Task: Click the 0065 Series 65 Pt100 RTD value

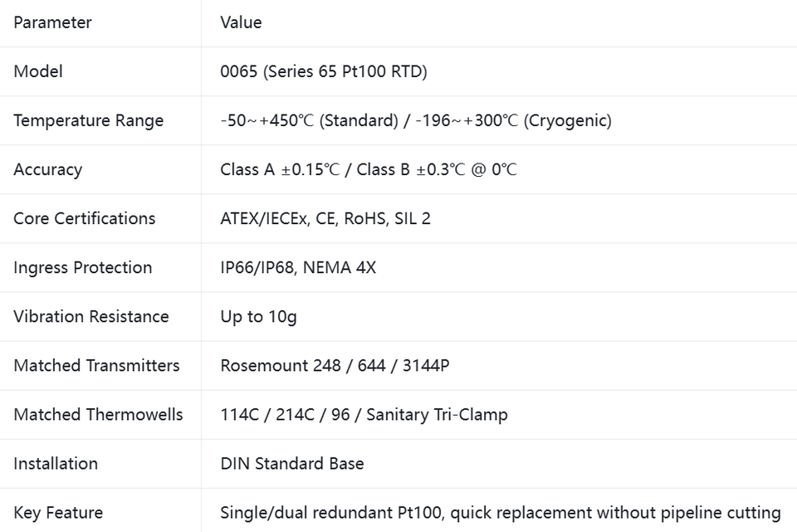Action: click(x=324, y=71)
